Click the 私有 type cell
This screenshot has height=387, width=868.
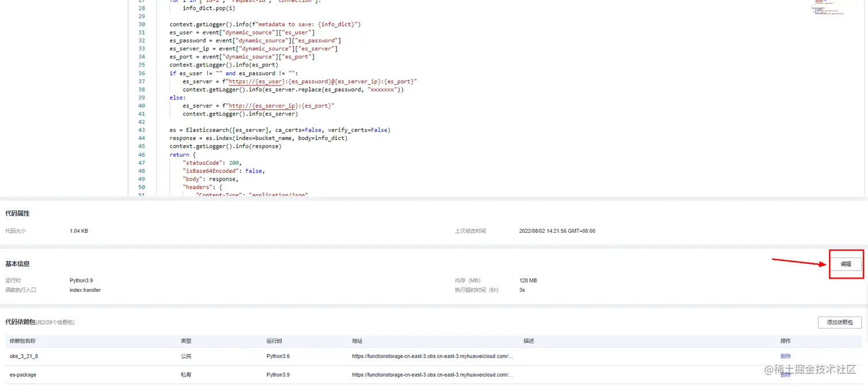(x=186, y=375)
